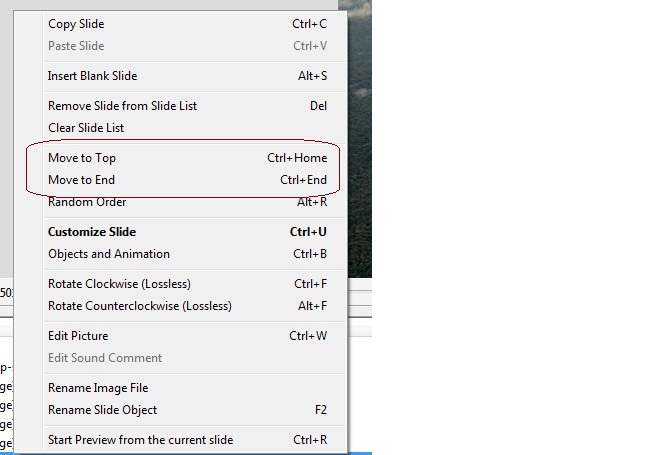Select Rename Image File
Screen dimensions: 645x455
[180, 388]
